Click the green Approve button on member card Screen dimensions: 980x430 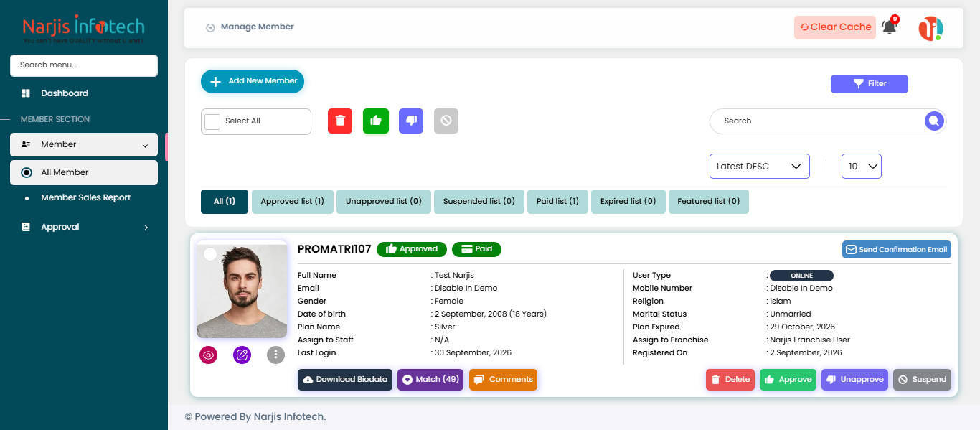(788, 380)
